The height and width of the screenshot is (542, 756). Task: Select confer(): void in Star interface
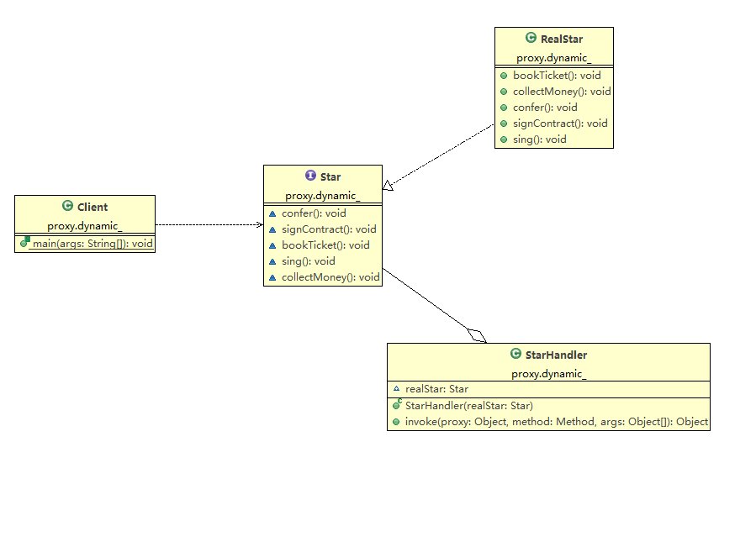pyautogui.click(x=314, y=213)
